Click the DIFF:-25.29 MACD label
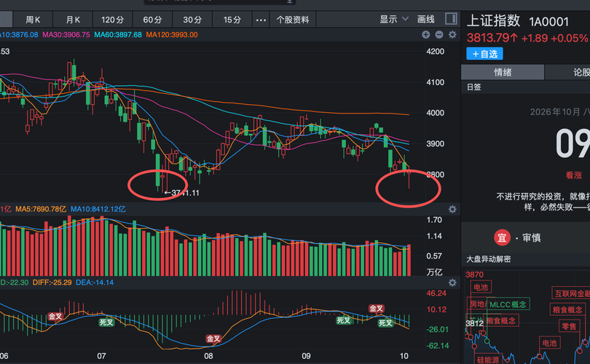The height and width of the screenshot is (364, 590). (x=52, y=282)
